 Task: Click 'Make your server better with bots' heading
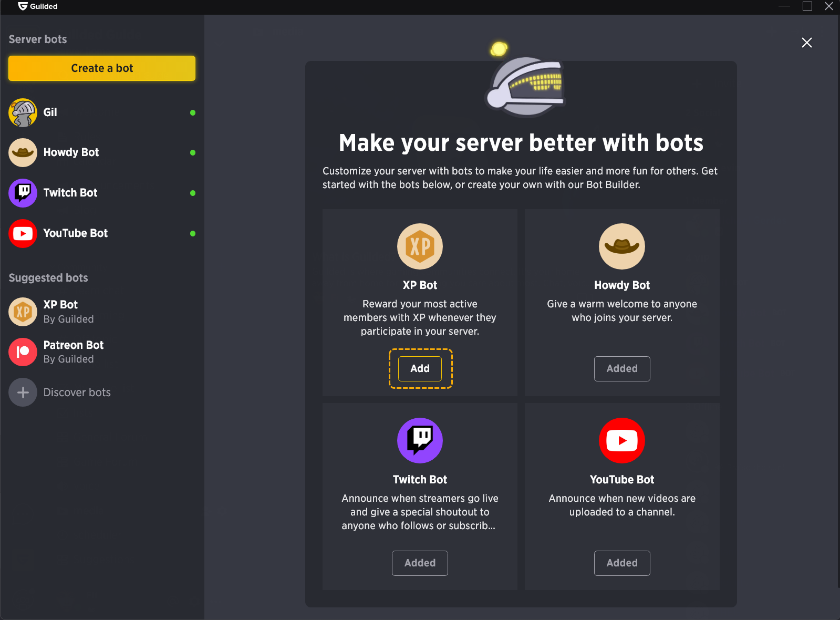coord(521,143)
